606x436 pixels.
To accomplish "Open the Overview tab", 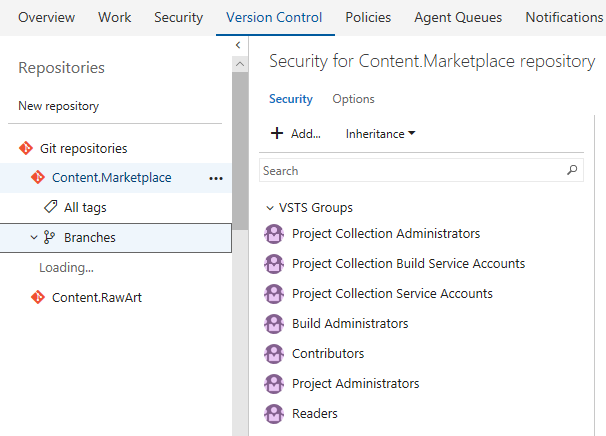I will point(46,17).
